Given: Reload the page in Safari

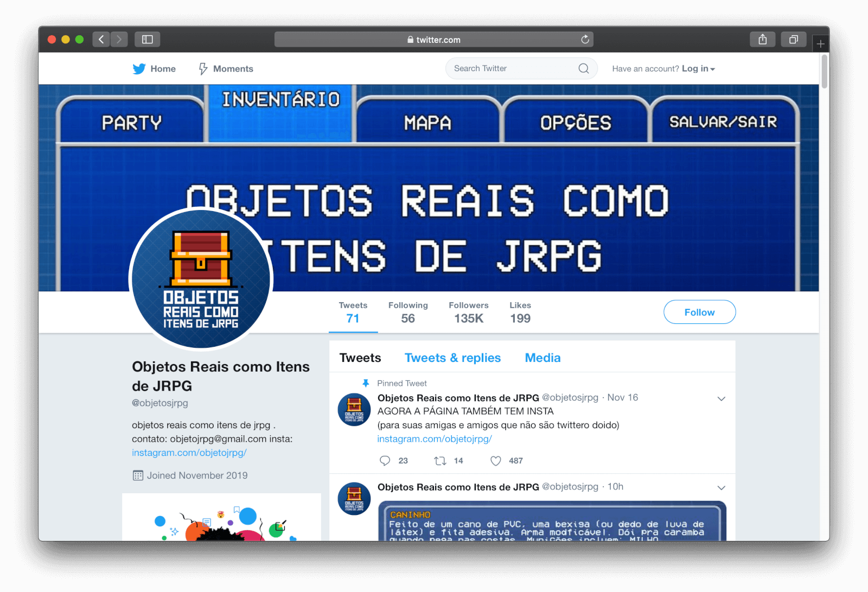Looking at the screenshot, I should (x=585, y=40).
